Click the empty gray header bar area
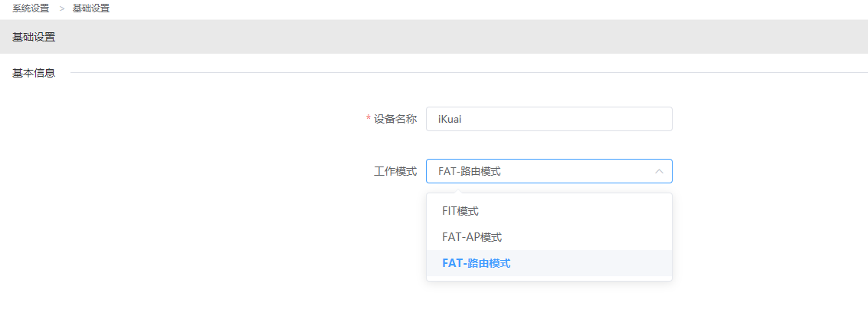The width and height of the screenshot is (868, 323). (443, 37)
